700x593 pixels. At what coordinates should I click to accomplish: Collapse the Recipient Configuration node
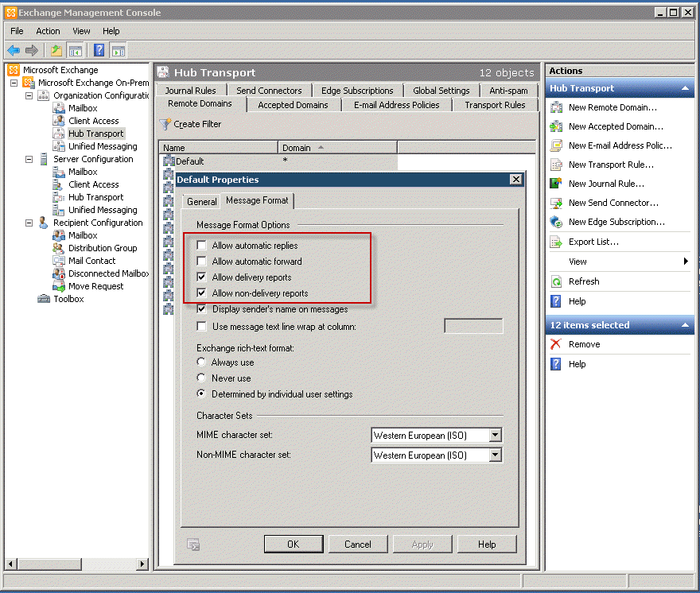29,223
